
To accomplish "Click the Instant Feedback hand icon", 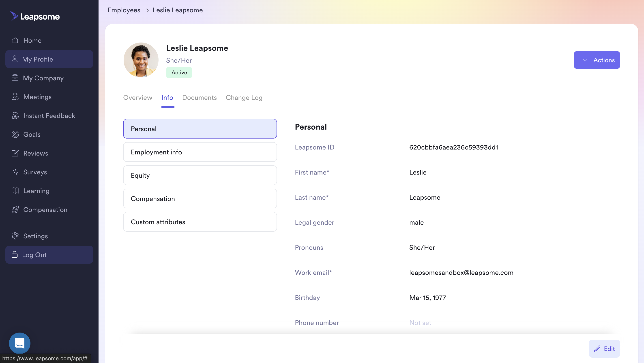I will tap(15, 115).
